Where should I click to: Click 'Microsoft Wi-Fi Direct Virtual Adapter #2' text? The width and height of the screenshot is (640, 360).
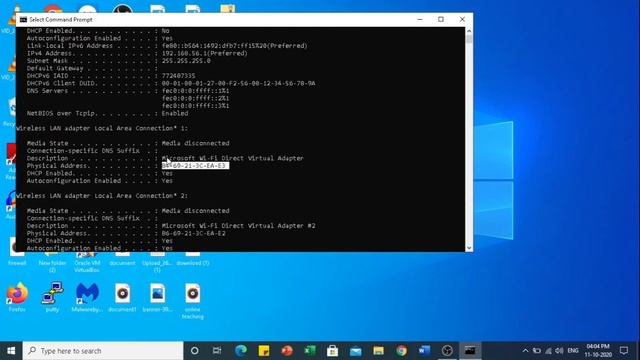coord(238,226)
